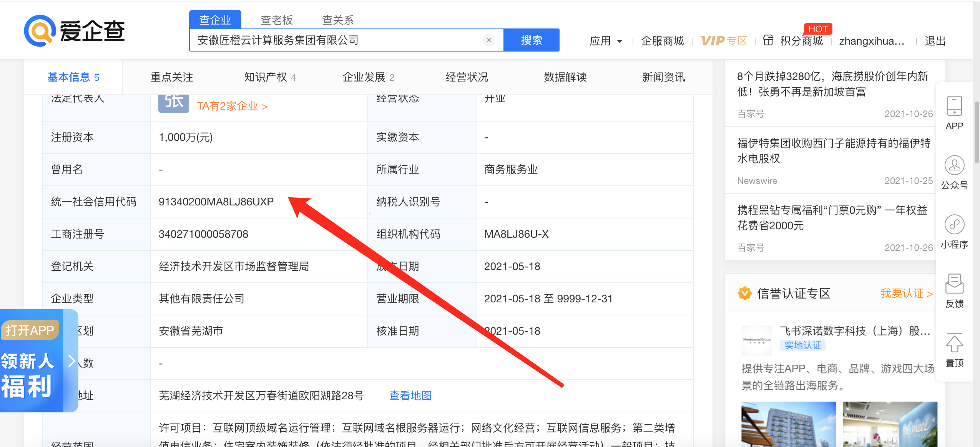
Task: Click the 打开APP promo button
Action: [x=30, y=330]
